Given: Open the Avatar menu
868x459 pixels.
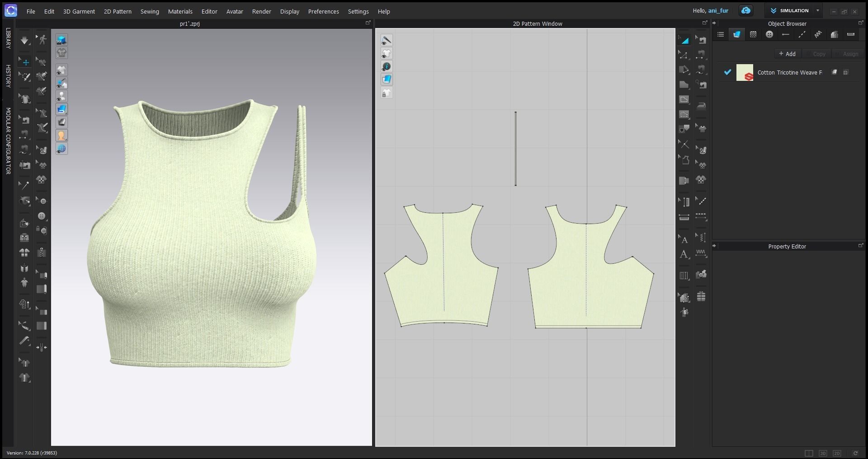Looking at the screenshot, I should tap(235, 11).
